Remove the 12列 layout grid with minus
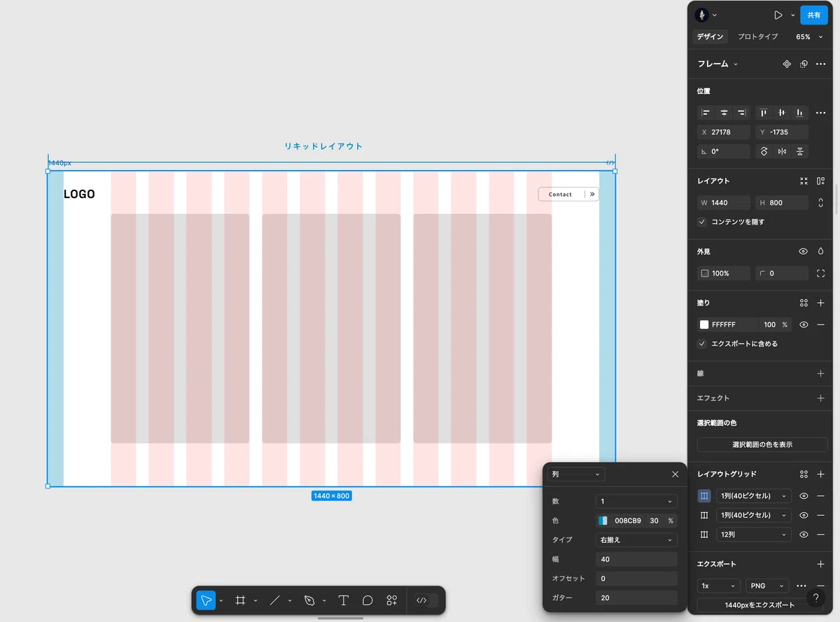 coord(821,535)
